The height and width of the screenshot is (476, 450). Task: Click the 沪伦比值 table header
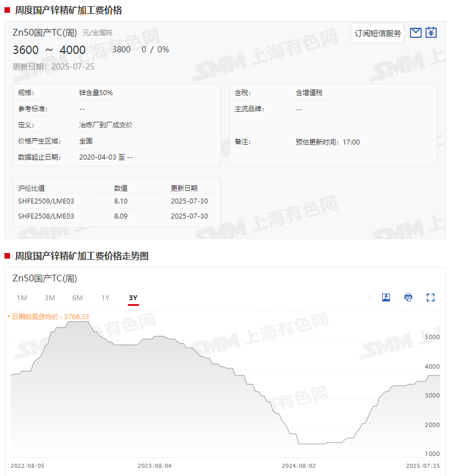(x=31, y=188)
